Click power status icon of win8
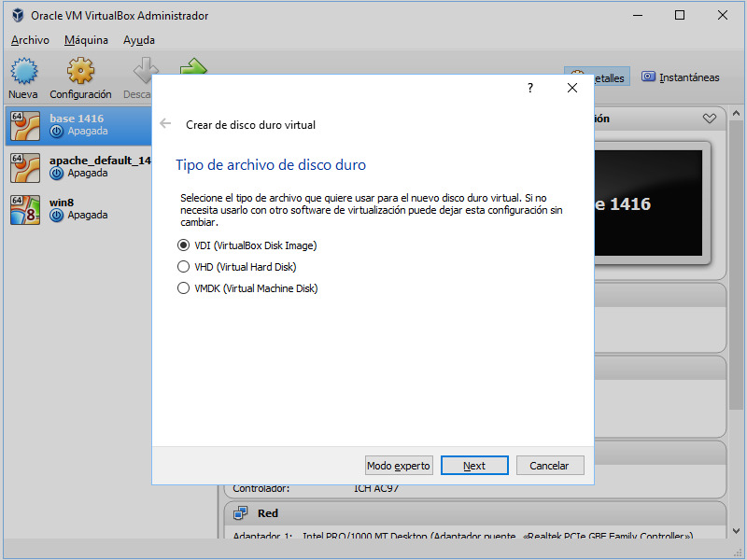 56,216
